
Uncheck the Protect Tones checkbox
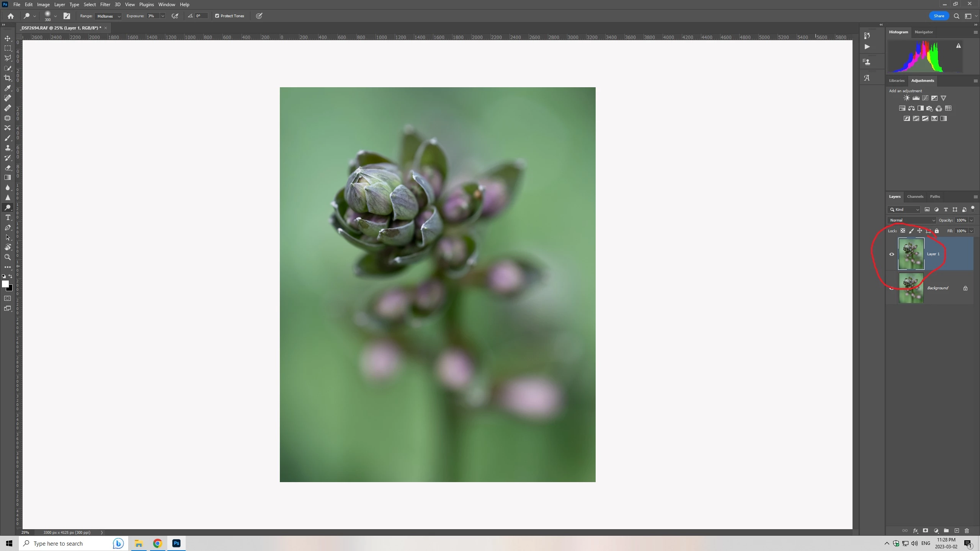[217, 16]
